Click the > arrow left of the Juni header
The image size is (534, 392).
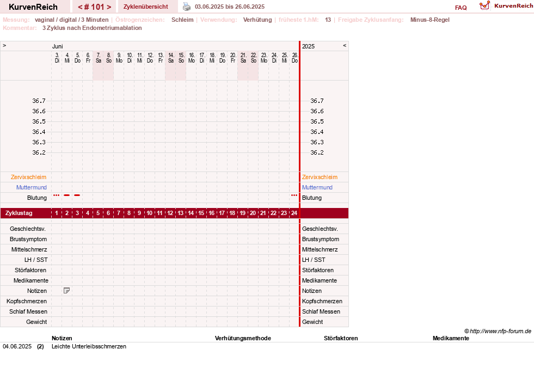click(x=4, y=45)
